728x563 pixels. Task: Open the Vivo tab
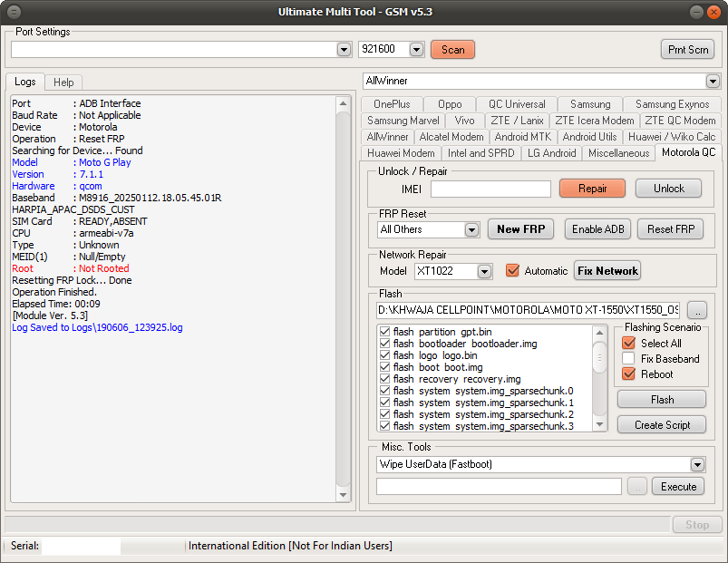pos(465,121)
